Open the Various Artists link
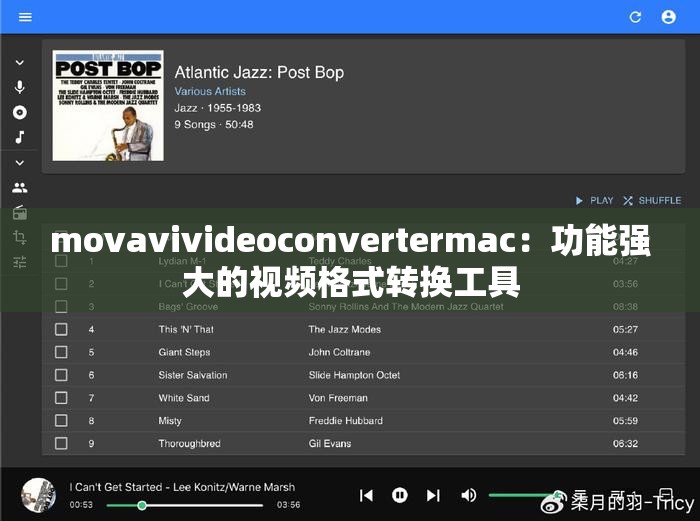The height and width of the screenshot is (521, 700). click(x=210, y=91)
